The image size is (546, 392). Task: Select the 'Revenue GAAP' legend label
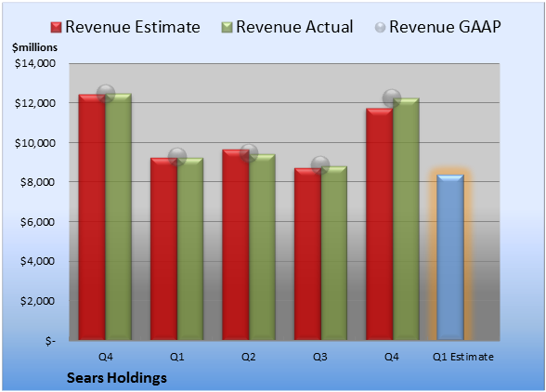(445, 27)
